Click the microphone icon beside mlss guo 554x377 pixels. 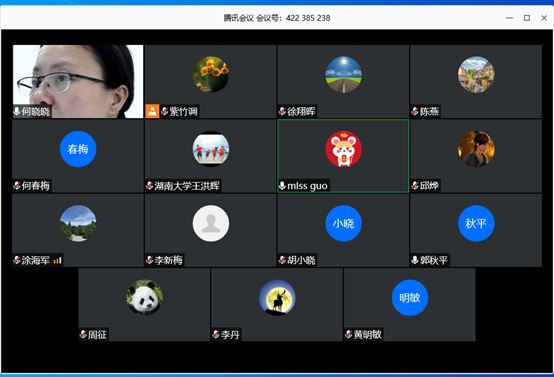tap(282, 185)
